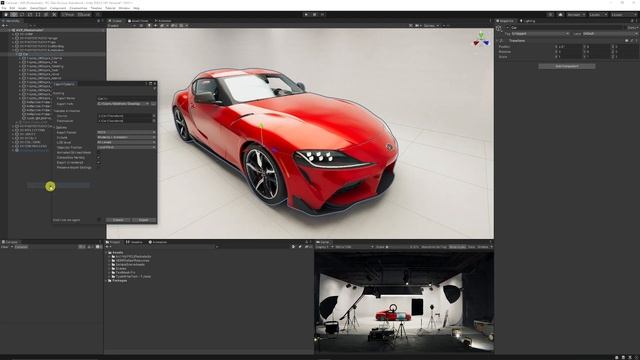Viewport: 640px width, 360px height.
Task: Open the Tag dropdown in Inspector
Action: (x=540, y=33)
